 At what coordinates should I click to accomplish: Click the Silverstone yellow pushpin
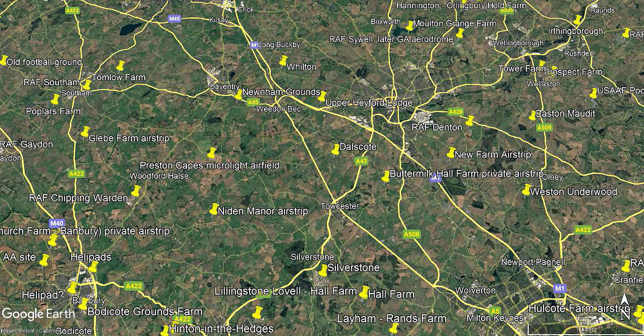point(323,270)
